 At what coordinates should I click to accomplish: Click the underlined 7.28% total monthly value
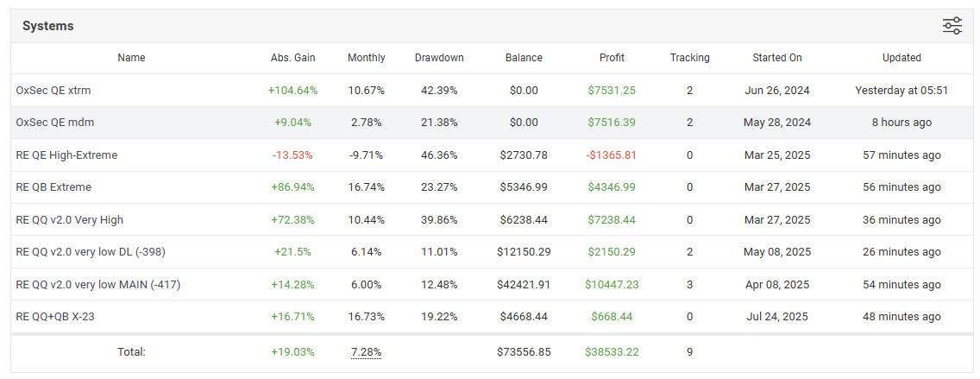coord(367,352)
